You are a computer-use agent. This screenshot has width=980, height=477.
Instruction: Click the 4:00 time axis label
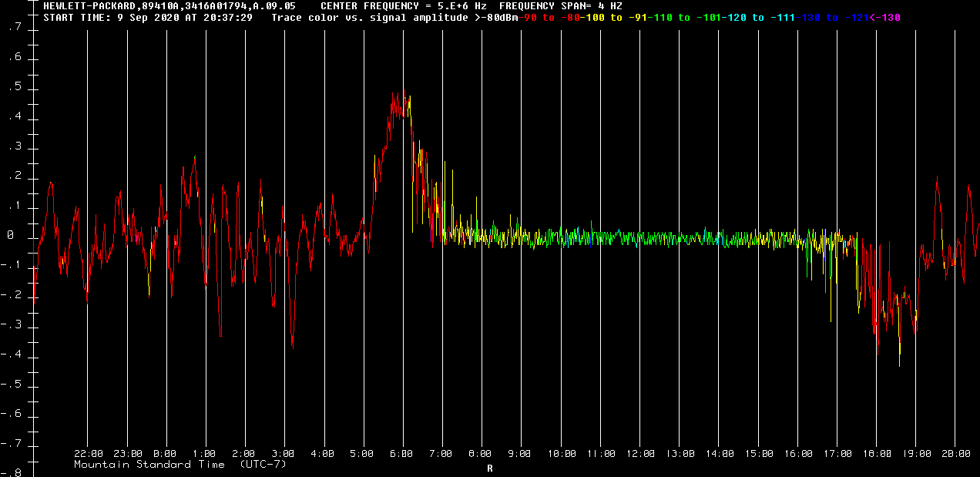point(323,454)
